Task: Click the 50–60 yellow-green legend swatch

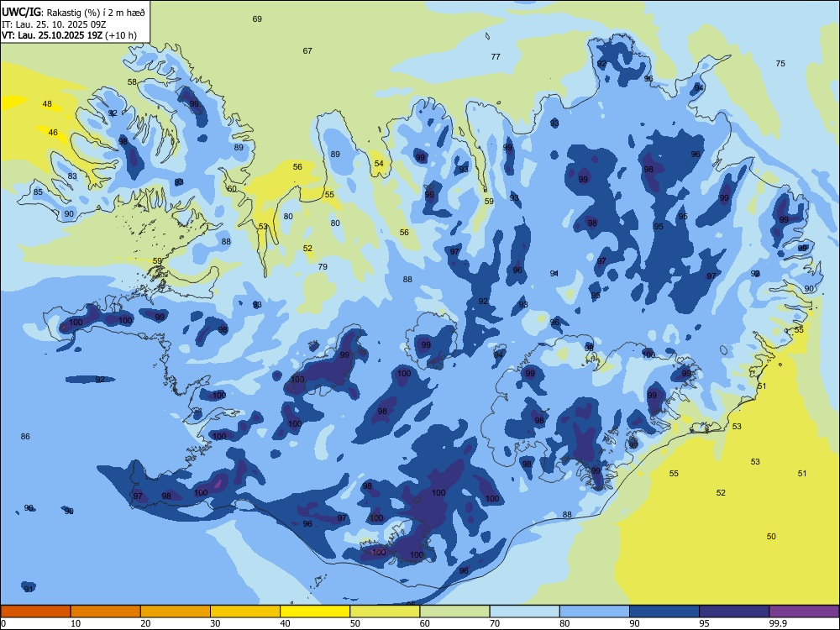Action: tap(385, 612)
